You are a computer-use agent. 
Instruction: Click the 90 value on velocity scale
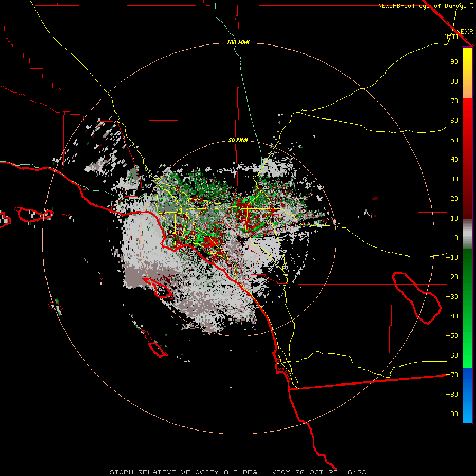click(454, 62)
